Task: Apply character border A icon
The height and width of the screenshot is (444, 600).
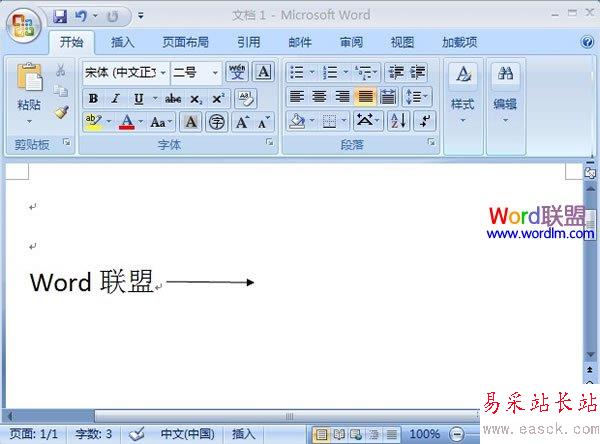Action: [263, 72]
